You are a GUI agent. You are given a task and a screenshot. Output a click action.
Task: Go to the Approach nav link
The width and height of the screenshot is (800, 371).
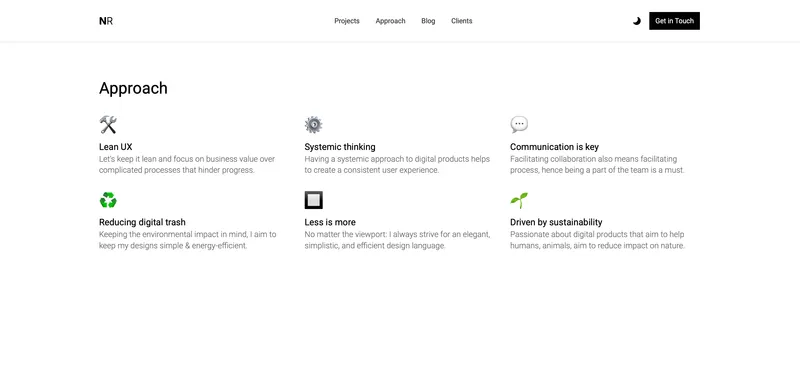pos(390,21)
